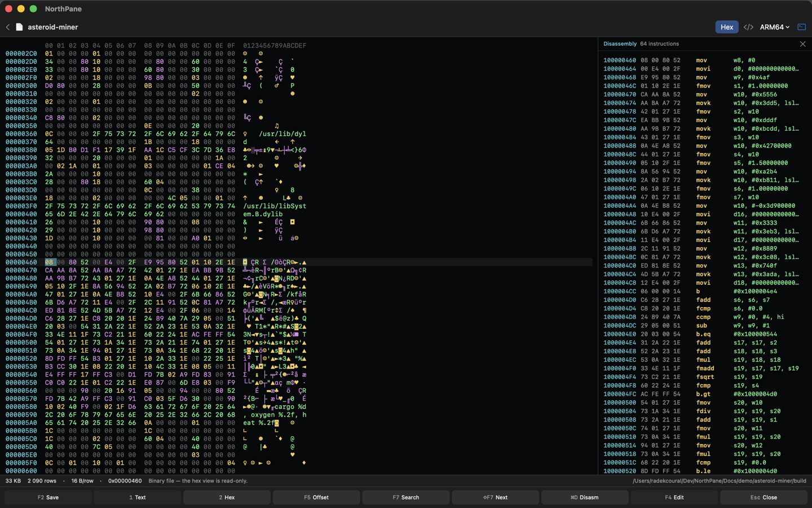This screenshot has width=812, height=508.
Task: Select disassembly row at address 100000460
Action: coord(704,60)
